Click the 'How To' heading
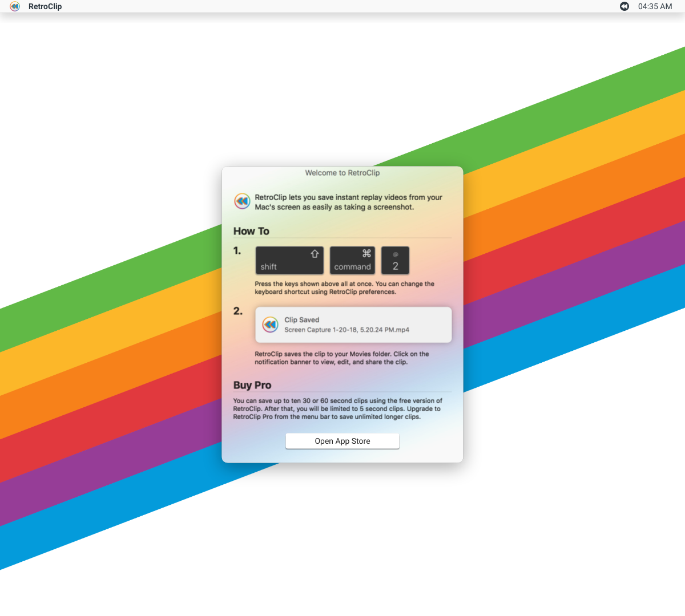 tap(251, 231)
